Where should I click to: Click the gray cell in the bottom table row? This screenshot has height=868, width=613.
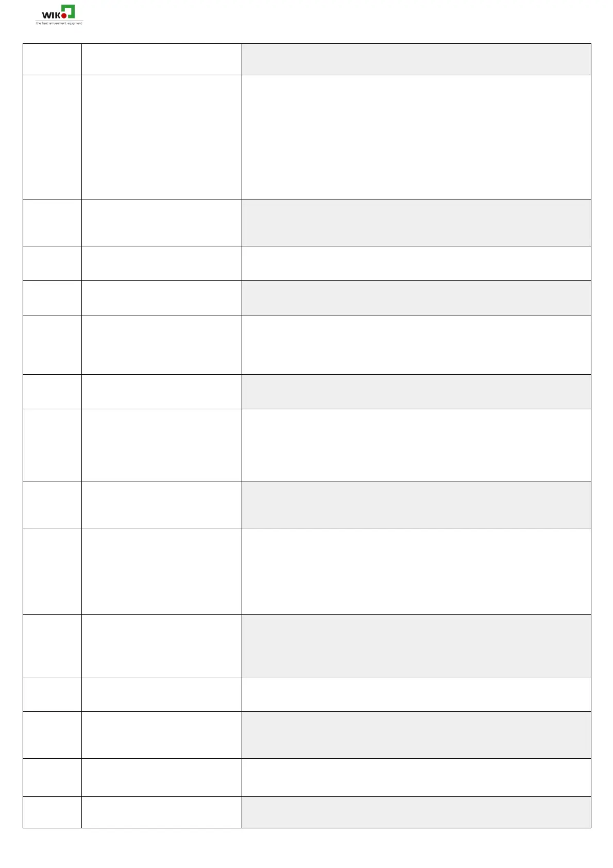point(416,812)
